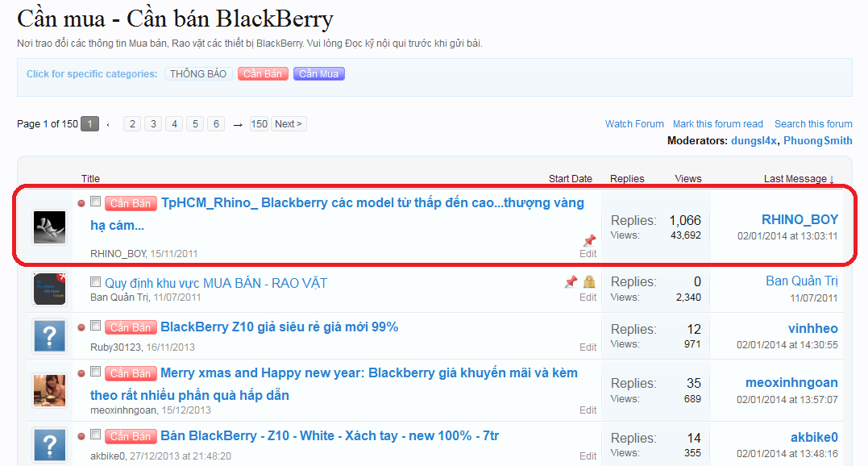The height and width of the screenshot is (466, 868).
Task: Sort by Title column
Action: pos(91,179)
